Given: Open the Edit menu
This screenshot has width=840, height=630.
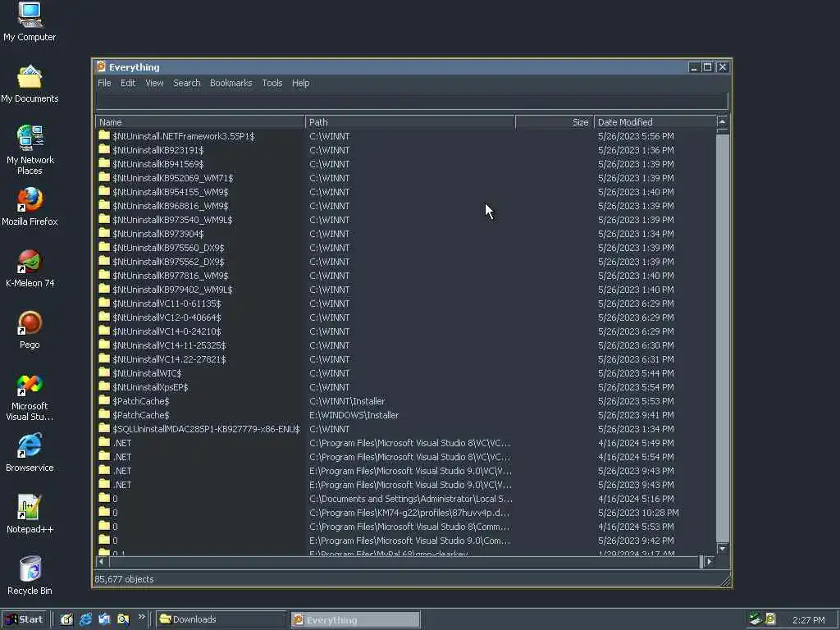Looking at the screenshot, I should click(128, 83).
